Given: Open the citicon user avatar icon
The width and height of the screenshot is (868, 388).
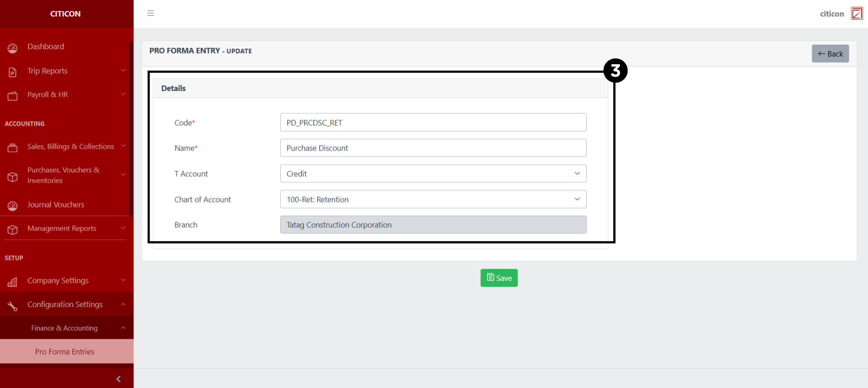Looking at the screenshot, I should (x=857, y=13).
